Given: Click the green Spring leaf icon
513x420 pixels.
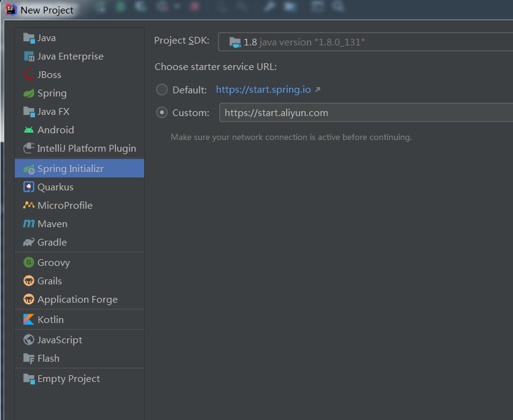Looking at the screenshot, I should (29, 93).
